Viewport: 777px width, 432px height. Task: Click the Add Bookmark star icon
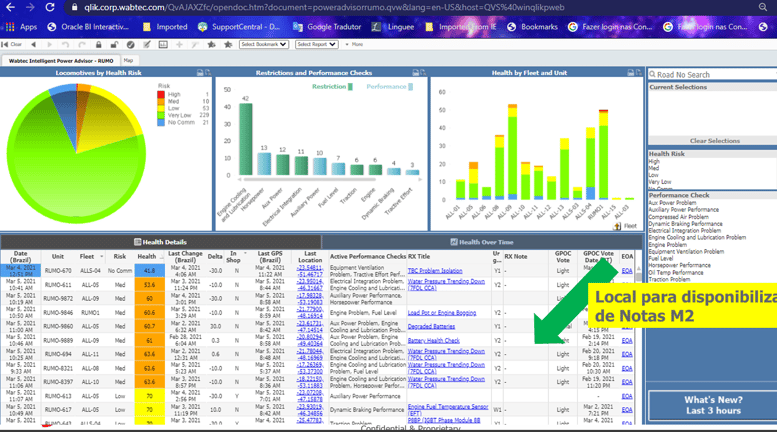click(x=212, y=45)
